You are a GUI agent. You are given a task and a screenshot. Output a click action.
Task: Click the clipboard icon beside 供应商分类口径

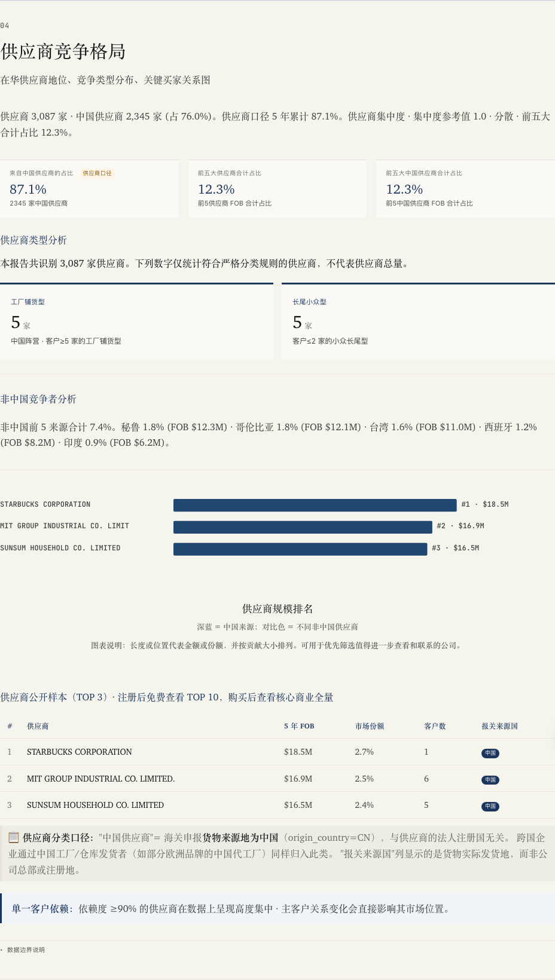14,837
